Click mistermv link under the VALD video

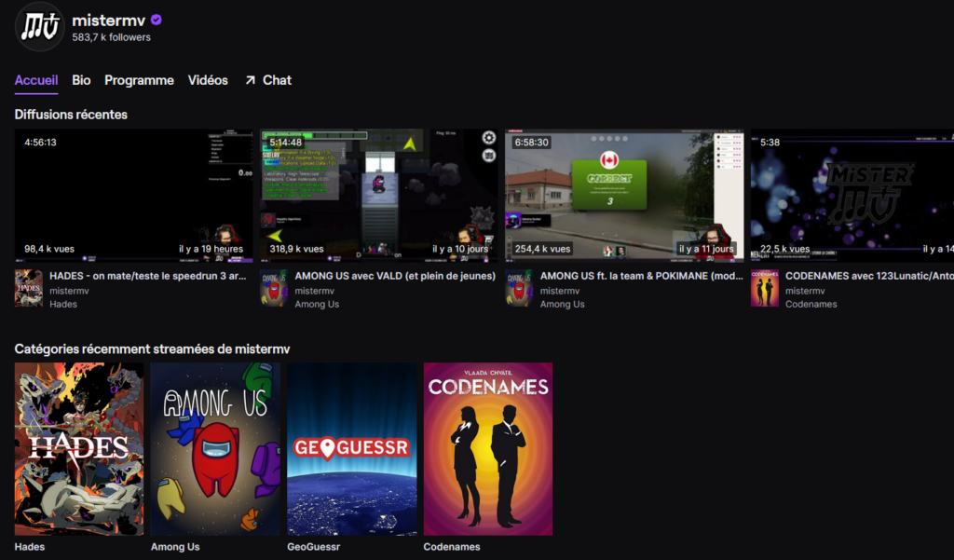click(x=315, y=291)
